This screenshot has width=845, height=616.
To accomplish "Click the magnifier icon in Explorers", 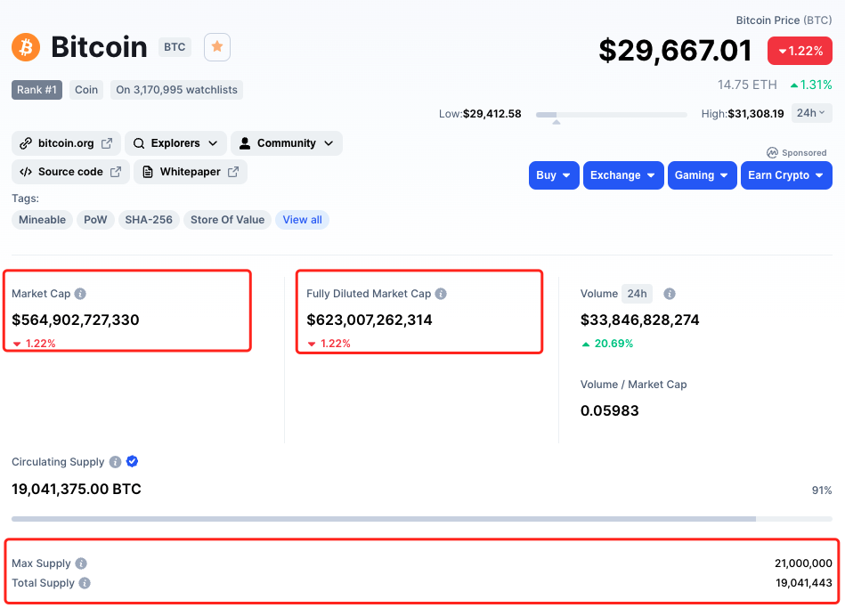I will [x=139, y=143].
